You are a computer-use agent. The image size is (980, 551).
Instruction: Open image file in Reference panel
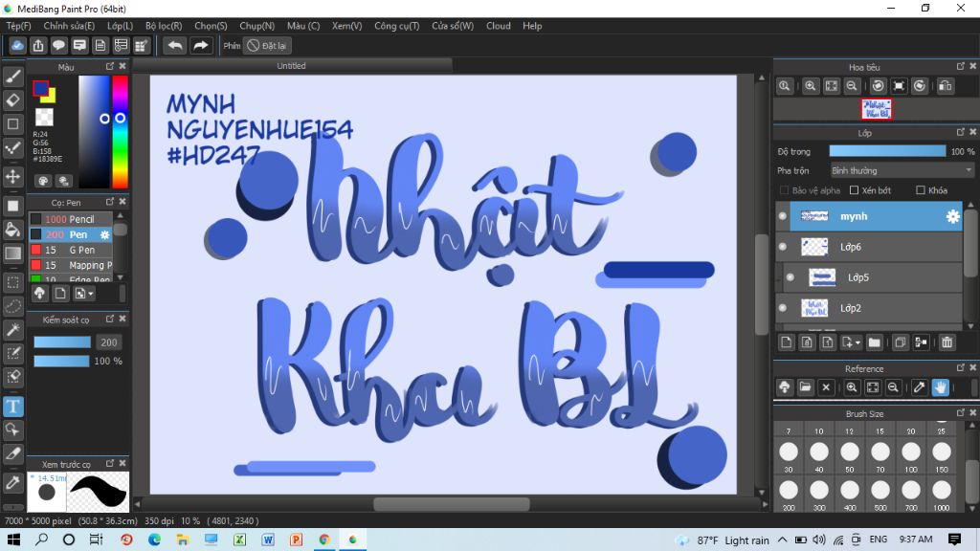coord(805,387)
